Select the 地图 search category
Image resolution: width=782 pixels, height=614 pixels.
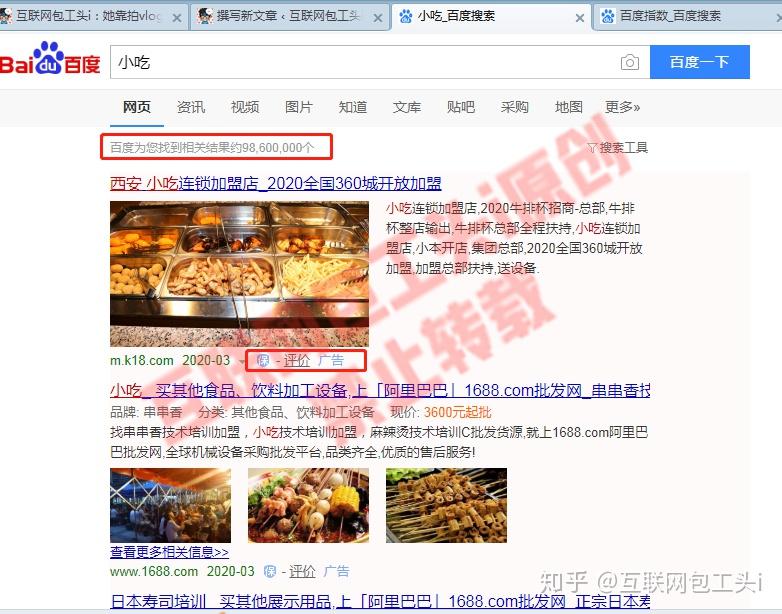tap(569, 107)
